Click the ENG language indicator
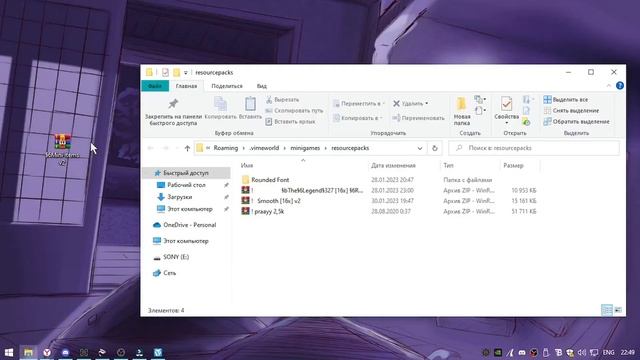 (608, 352)
